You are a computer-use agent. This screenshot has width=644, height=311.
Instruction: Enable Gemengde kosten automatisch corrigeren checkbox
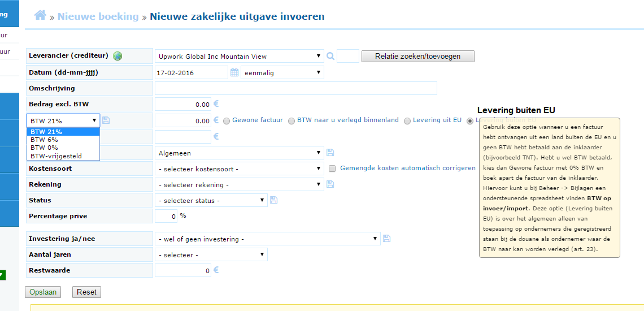pos(332,169)
